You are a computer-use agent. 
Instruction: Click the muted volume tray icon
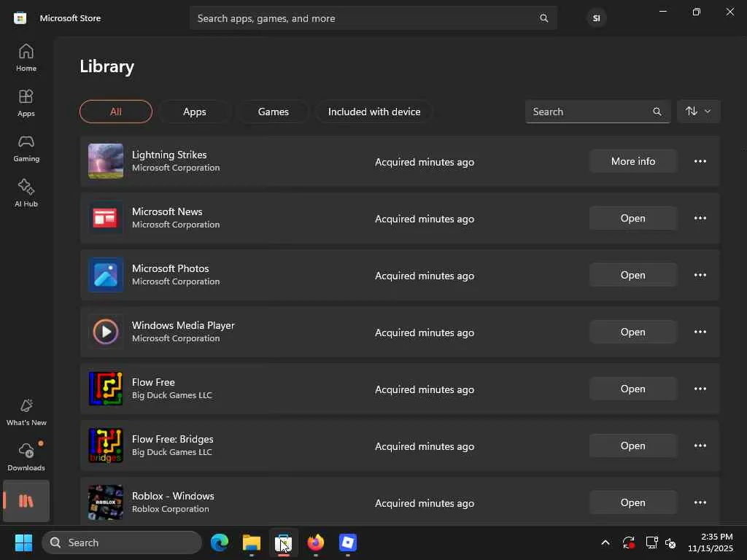coord(670,542)
